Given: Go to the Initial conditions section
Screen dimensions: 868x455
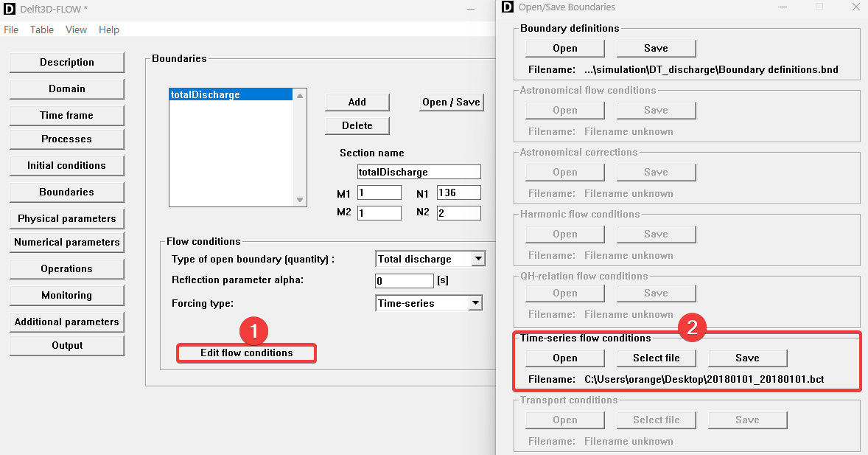Looking at the screenshot, I should coord(67,166).
